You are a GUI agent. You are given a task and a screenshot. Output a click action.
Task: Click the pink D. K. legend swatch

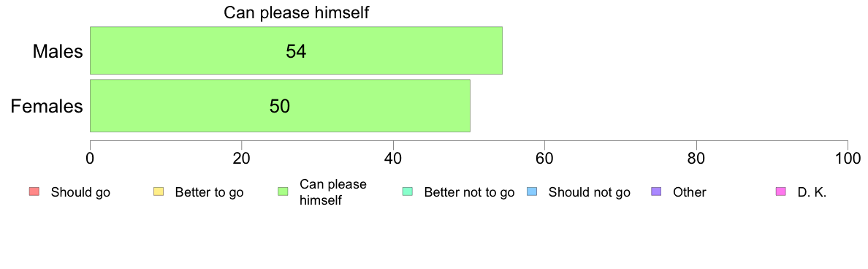pos(780,192)
